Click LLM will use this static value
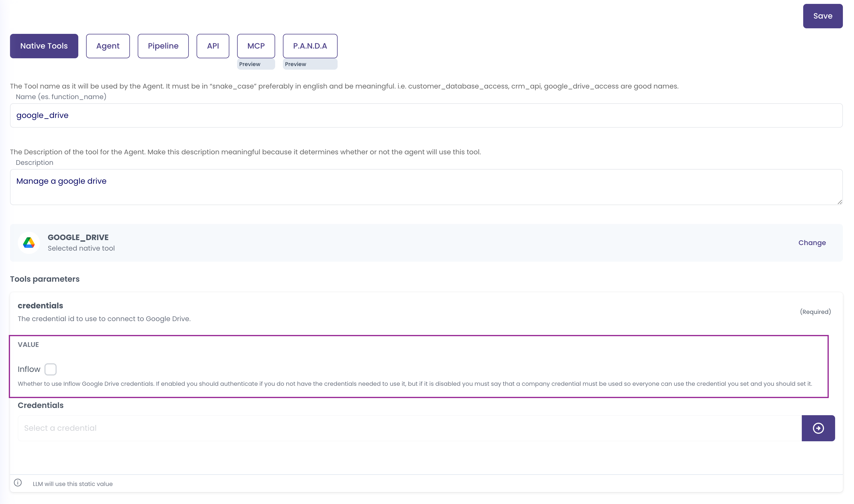 [x=73, y=484]
